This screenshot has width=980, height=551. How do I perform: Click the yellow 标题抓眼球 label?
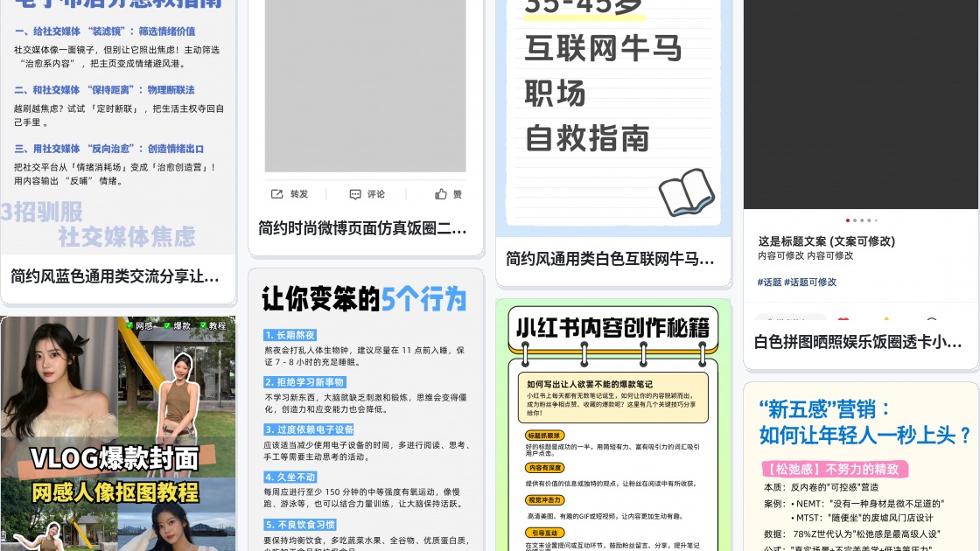[545, 436]
